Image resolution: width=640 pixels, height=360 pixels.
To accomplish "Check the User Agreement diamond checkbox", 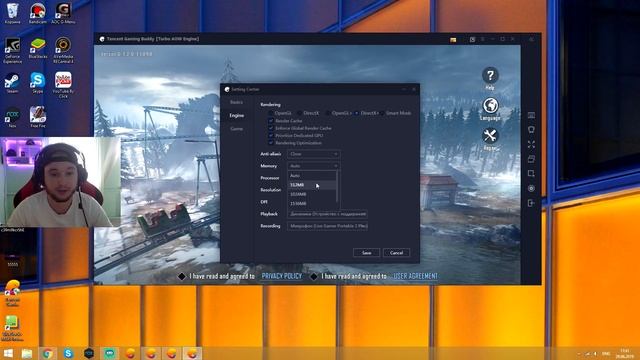I will coord(314,276).
